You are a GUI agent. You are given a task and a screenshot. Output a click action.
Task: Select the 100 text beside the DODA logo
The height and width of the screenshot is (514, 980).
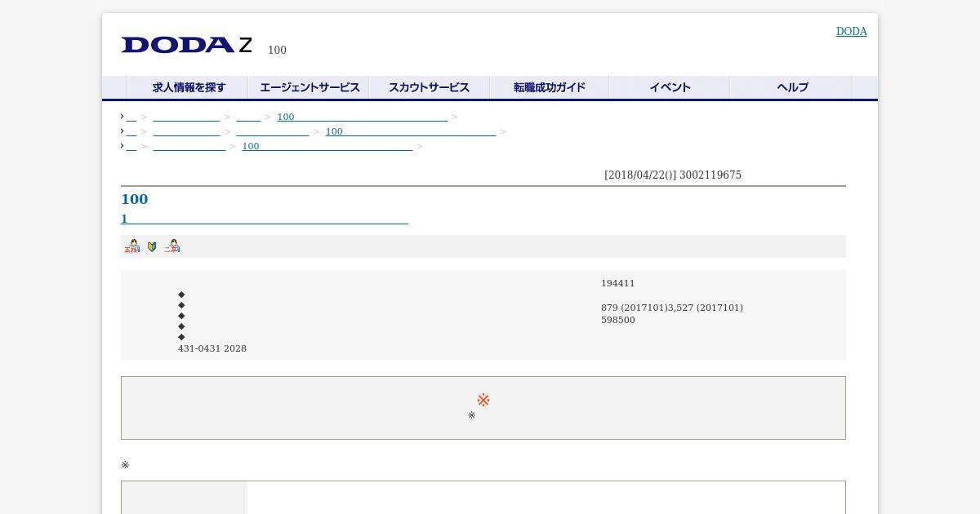[277, 51]
